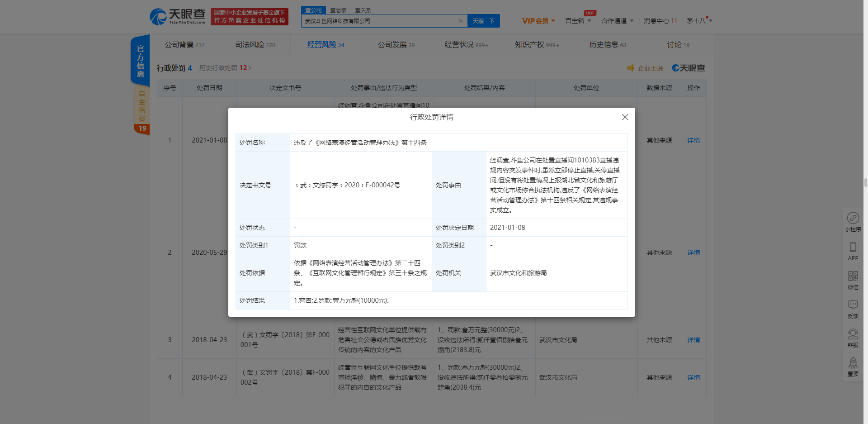Click the page vertical scrollbar
Viewport: 868px width, 424px height.
(x=865, y=182)
